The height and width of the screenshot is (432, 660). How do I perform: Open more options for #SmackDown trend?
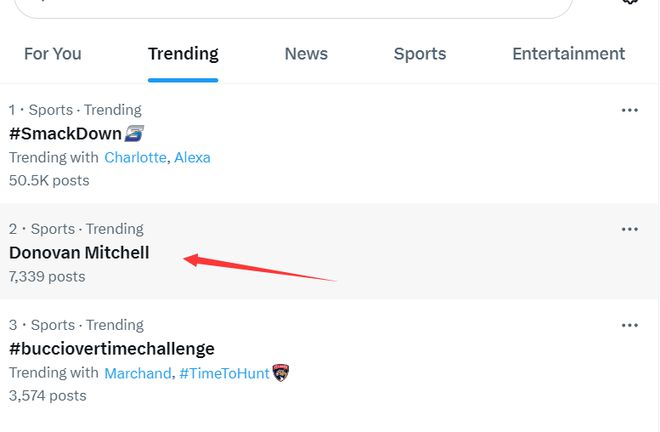pyautogui.click(x=630, y=110)
